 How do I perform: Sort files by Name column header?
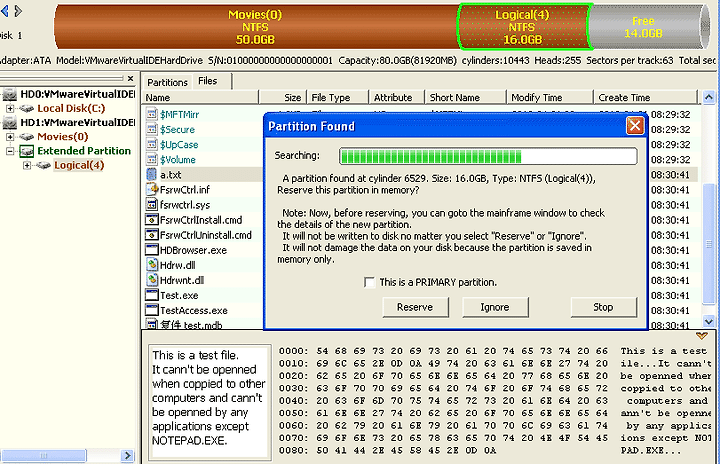tap(201, 97)
